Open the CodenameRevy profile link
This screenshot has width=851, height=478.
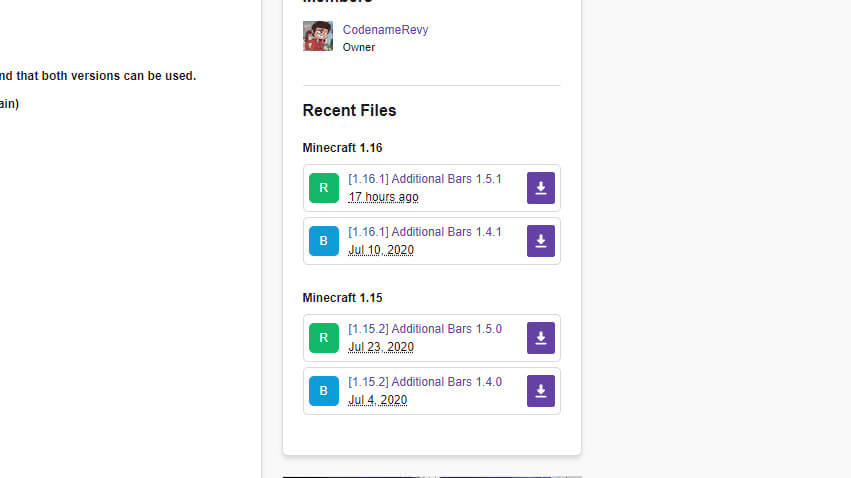[x=385, y=30]
